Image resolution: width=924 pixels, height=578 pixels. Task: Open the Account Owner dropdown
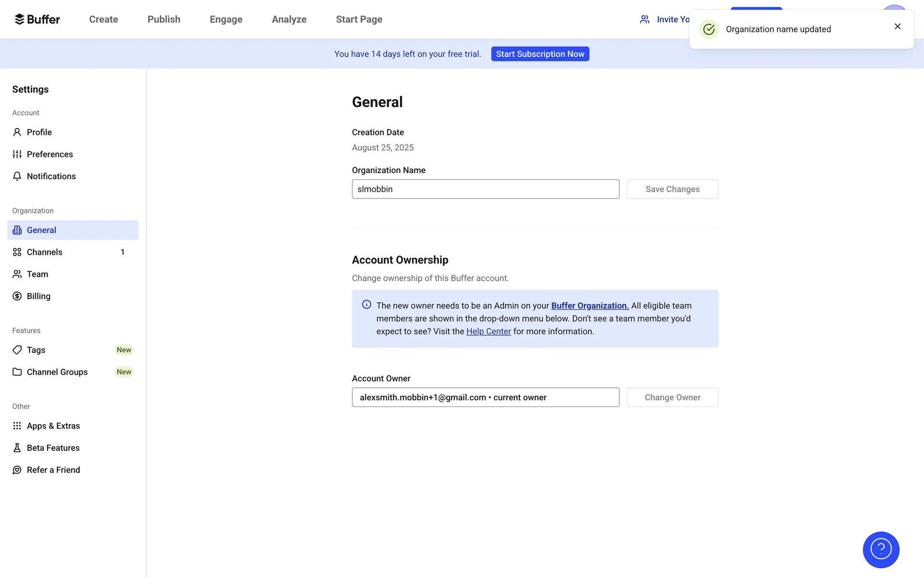coord(485,397)
